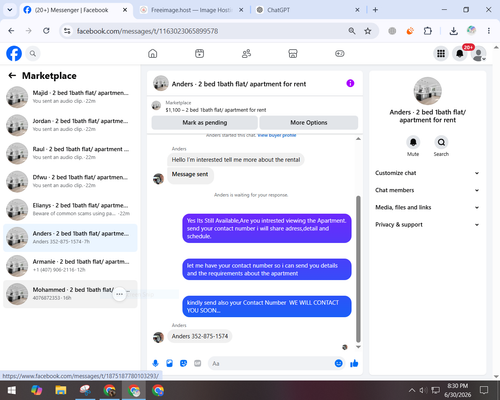Viewport: 500px width, 400px height.
Task: Open the Raul conversation
Action: (x=70, y=153)
